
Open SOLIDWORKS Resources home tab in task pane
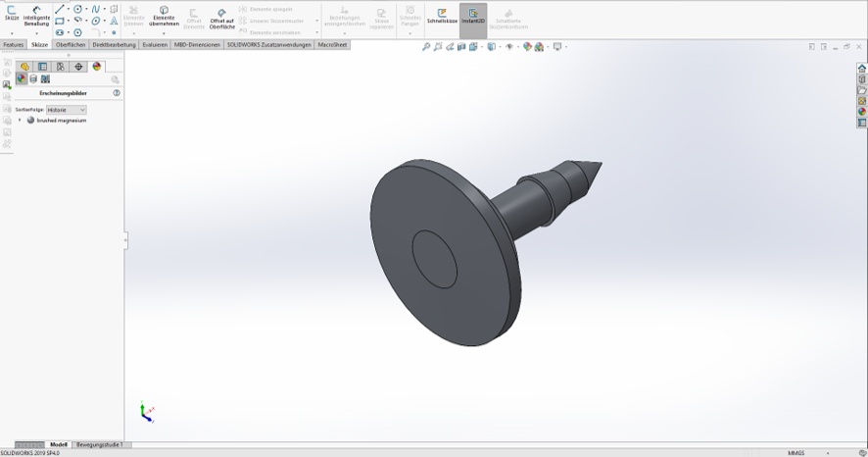[x=862, y=68]
